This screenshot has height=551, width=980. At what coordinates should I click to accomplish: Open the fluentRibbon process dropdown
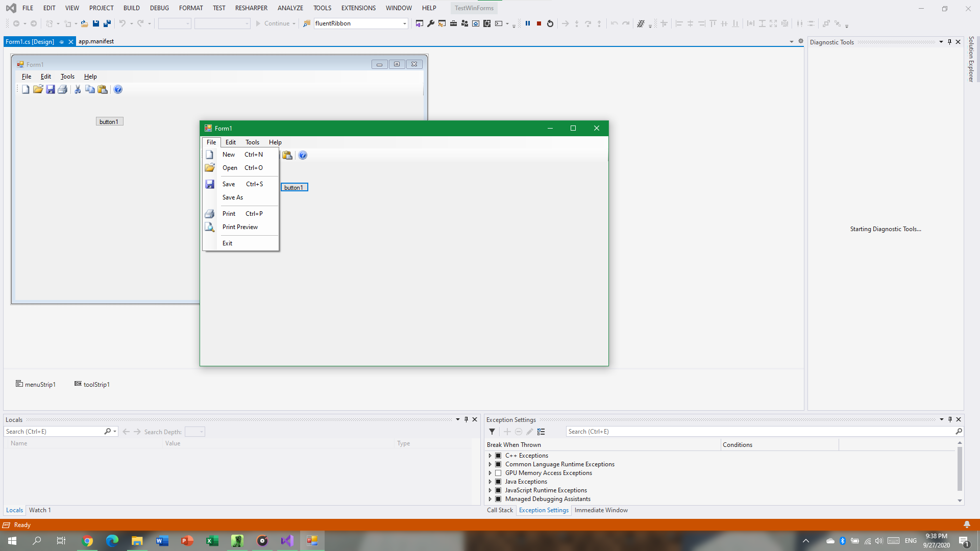tap(404, 23)
